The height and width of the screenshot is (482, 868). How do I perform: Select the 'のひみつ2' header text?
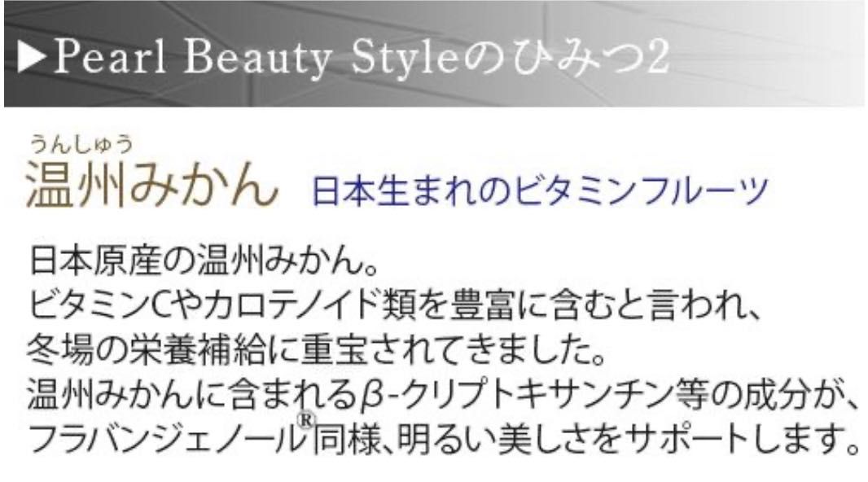[563, 57]
